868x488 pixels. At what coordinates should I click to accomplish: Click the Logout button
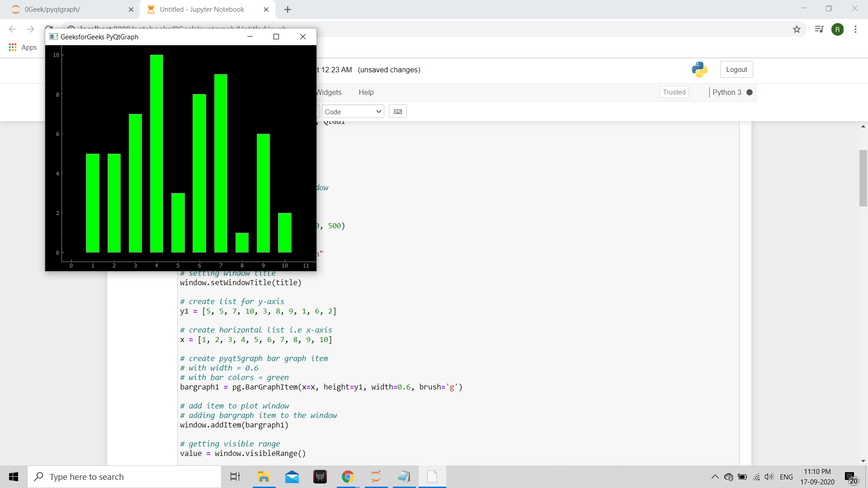coord(736,70)
